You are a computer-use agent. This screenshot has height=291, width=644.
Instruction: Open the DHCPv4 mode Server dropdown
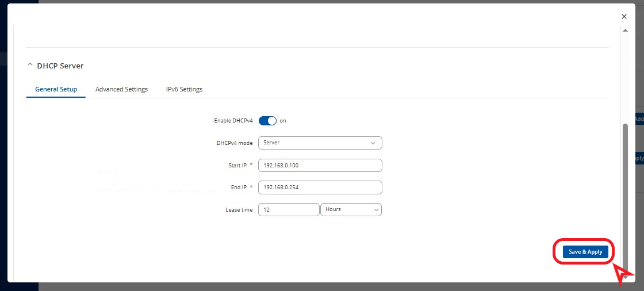click(x=320, y=143)
